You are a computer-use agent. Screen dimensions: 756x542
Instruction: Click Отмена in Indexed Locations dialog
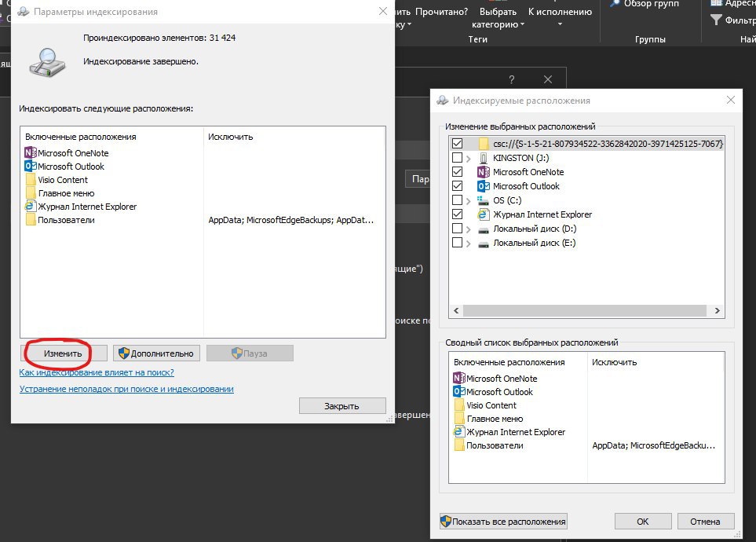point(706,522)
